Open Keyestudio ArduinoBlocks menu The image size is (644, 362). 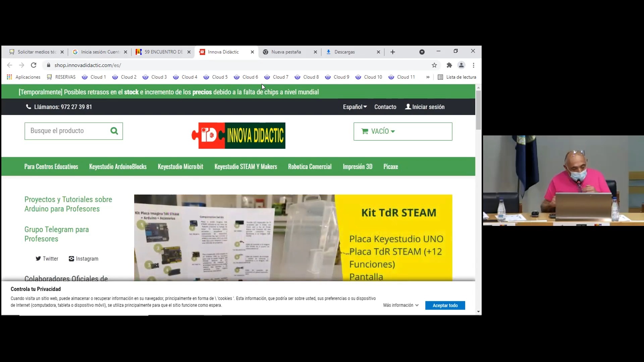click(x=118, y=167)
